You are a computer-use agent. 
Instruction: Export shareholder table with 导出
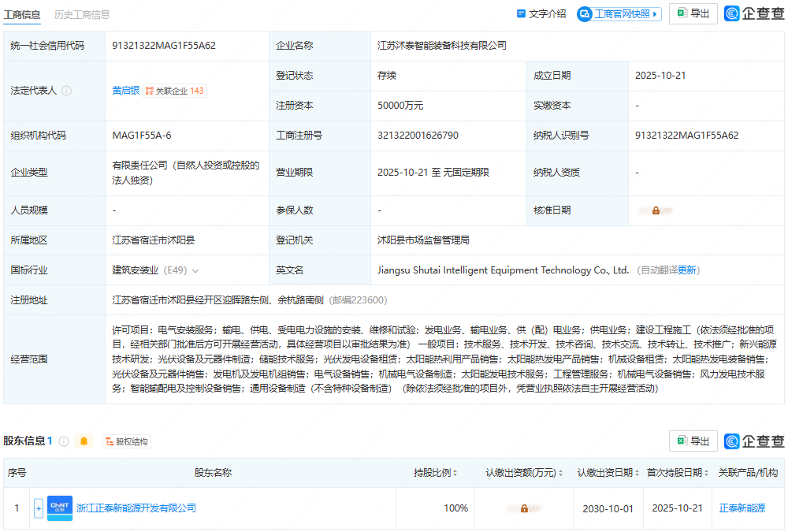(693, 441)
